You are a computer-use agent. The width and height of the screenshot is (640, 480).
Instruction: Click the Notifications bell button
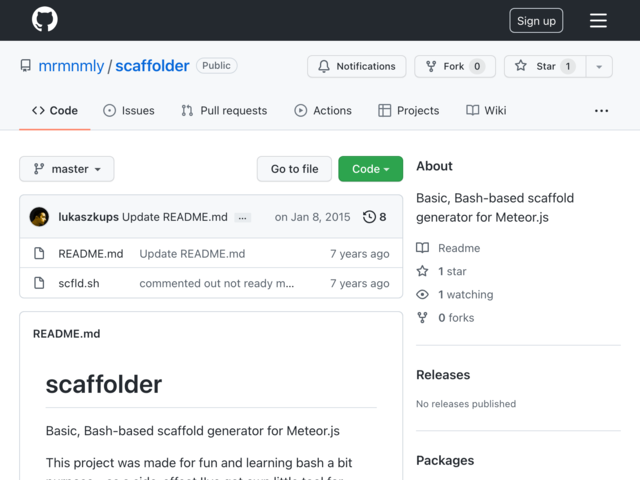[x=357, y=66]
